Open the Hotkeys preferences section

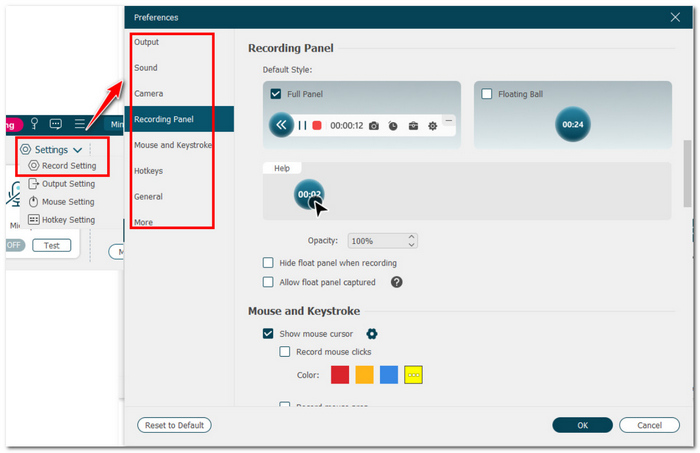click(x=148, y=171)
